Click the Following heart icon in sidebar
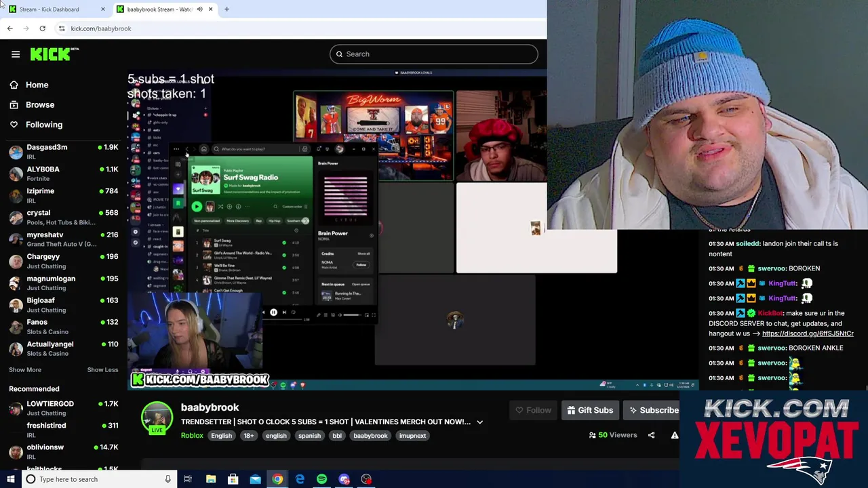The height and width of the screenshot is (488, 868). click(x=14, y=125)
